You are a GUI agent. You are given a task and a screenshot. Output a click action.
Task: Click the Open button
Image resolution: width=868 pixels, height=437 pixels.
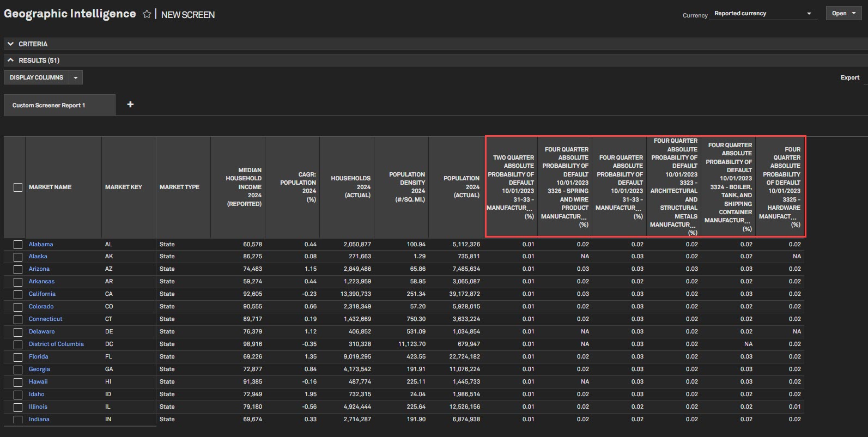click(x=843, y=14)
